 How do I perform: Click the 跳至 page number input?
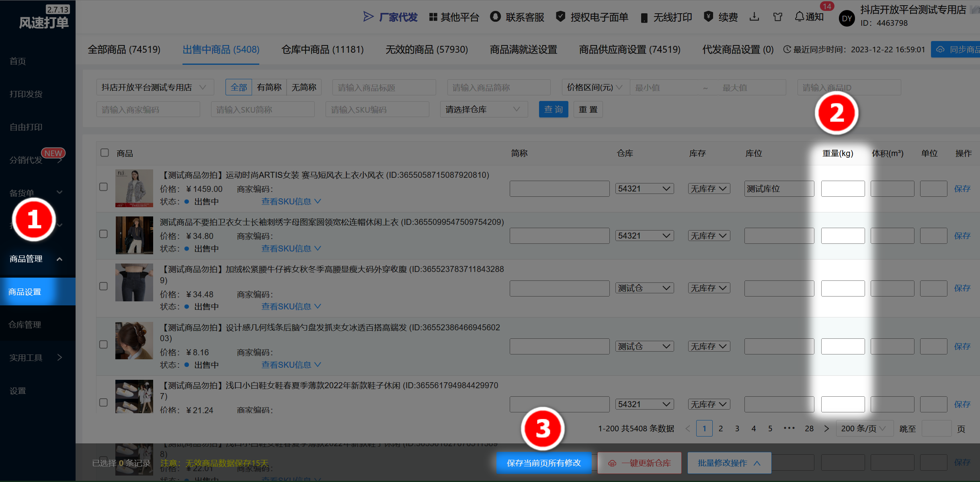pyautogui.click(x=936, y=428)
